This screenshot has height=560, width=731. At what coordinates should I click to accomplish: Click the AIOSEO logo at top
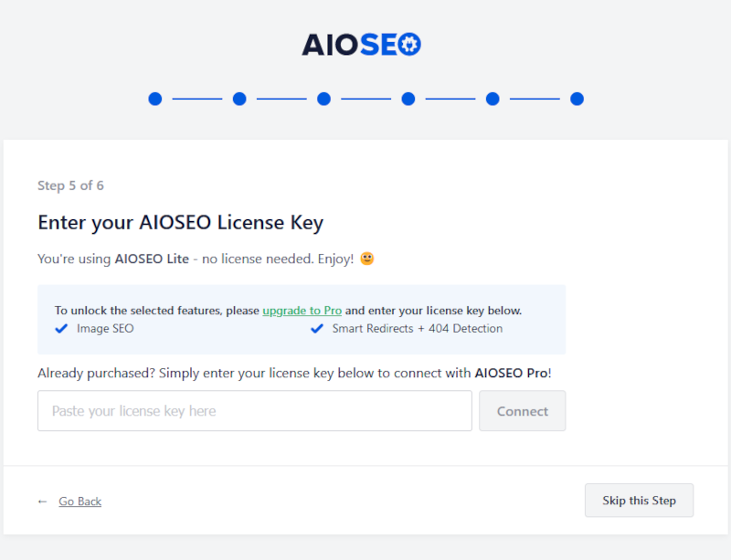point(361,45)
